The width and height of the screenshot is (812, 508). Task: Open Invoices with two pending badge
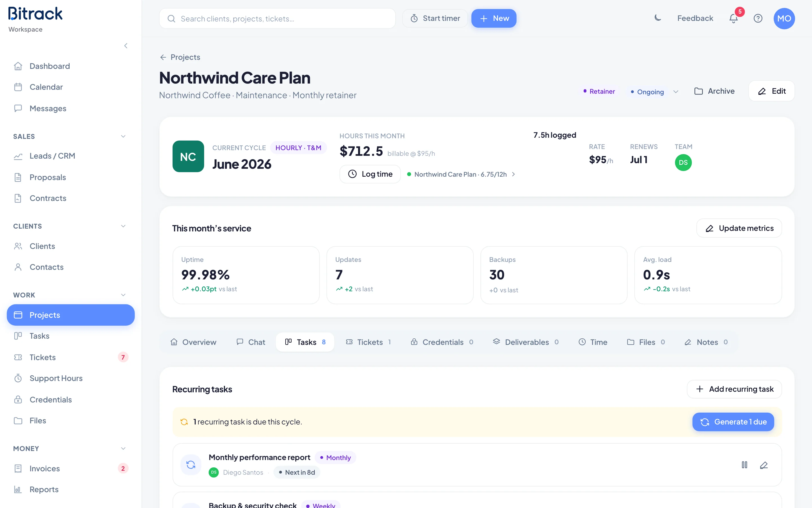70,468
